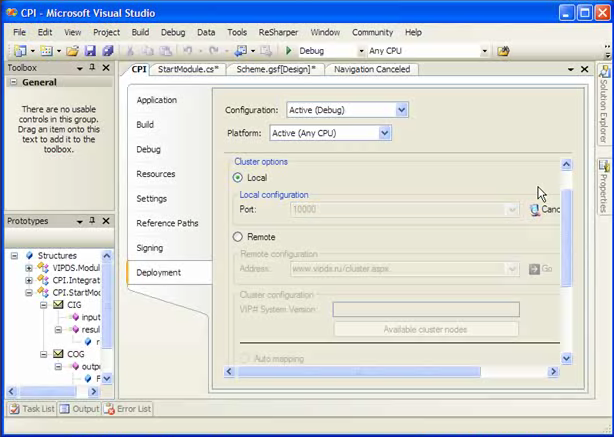Pin the Toolbox panel with pushpin
Viewport: 614px width, 437px height.
point(92,68)
